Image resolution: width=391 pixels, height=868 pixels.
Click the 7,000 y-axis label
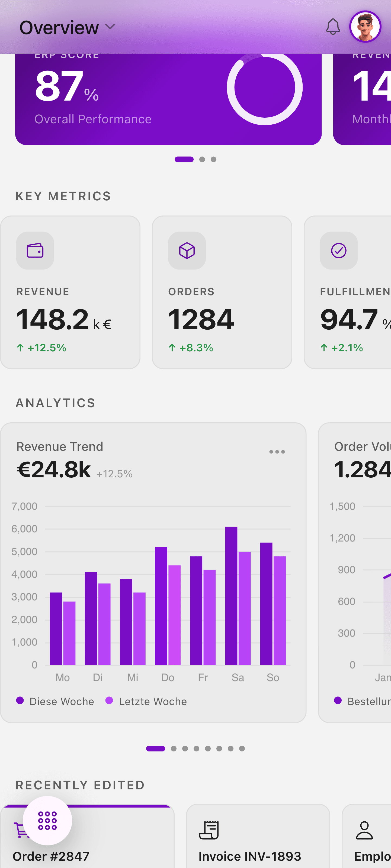[24, 506]
